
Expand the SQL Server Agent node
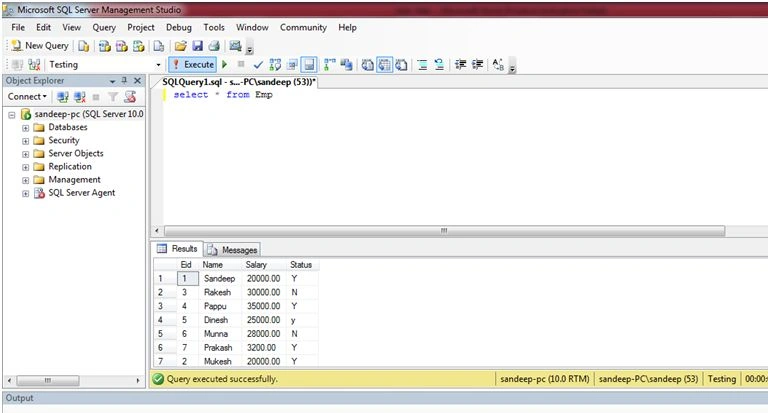pyautogui.click(x=25, y=194)
